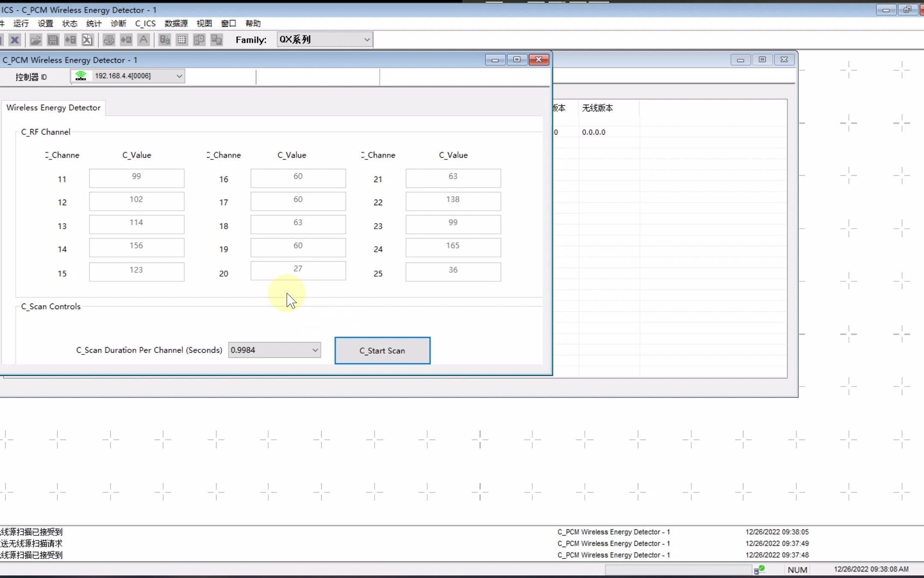The height and width of the screenshot is (578, 924).
Task: Click C_Start Scan button
Action: pyautogui.click(x=382, y=350)
